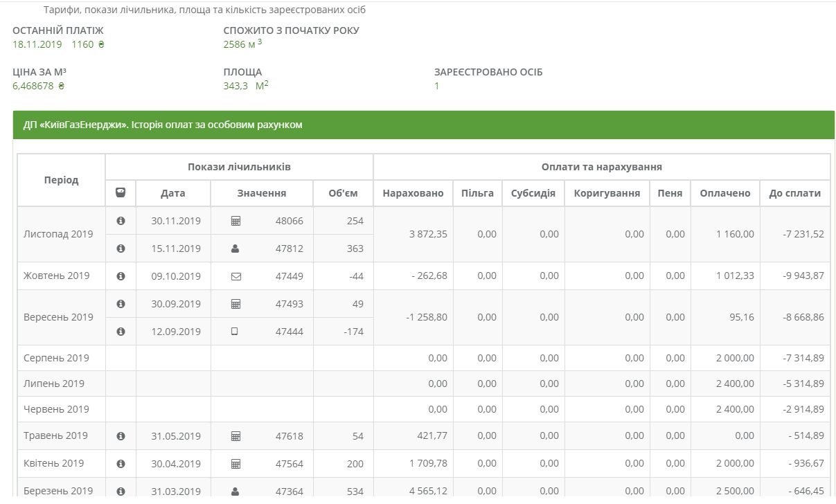Click calculator icon beside value 47564

(x=235, y=464)
